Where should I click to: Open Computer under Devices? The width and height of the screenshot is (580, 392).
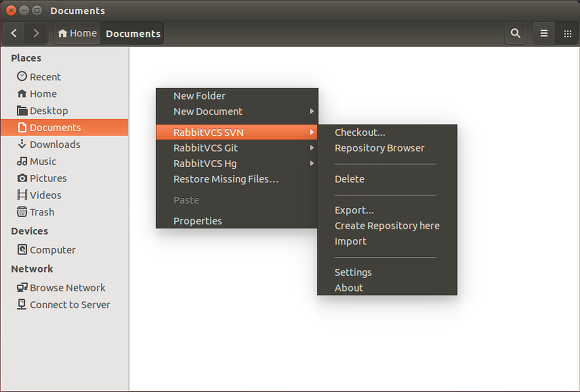click(x=65, y=250)
